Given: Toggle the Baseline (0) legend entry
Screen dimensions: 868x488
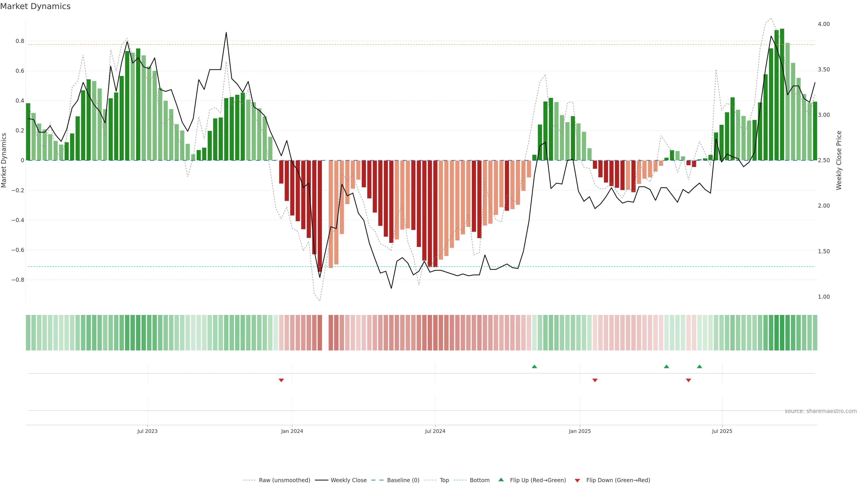Looking at the screenshot, I should pos(403,480).
